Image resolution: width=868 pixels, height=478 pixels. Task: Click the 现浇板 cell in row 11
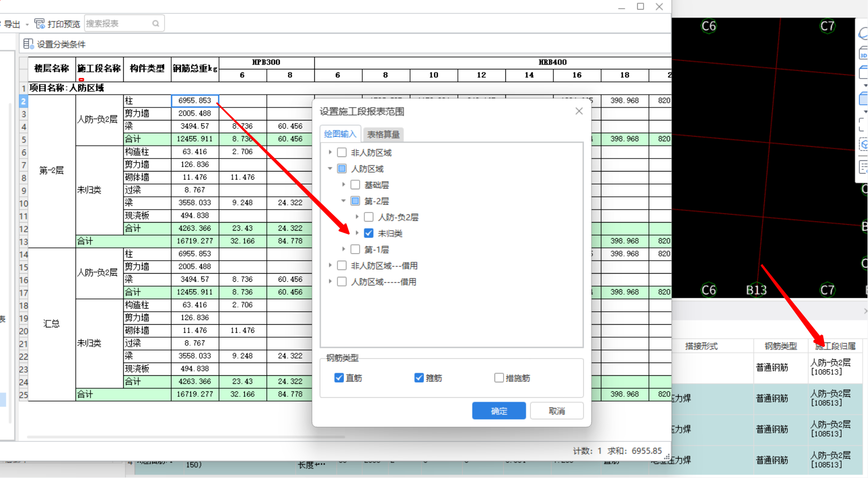147,216
